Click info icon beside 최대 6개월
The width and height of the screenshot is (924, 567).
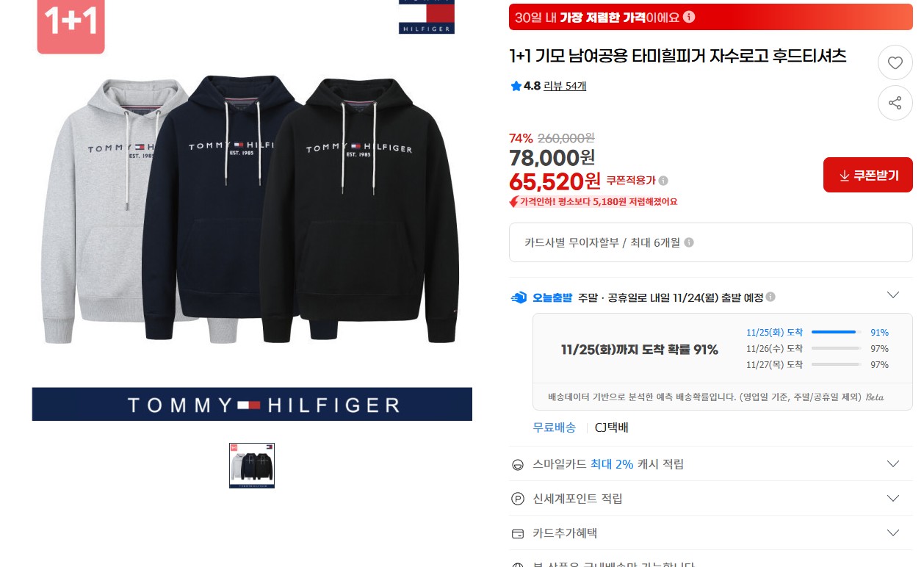coord(689,242)
